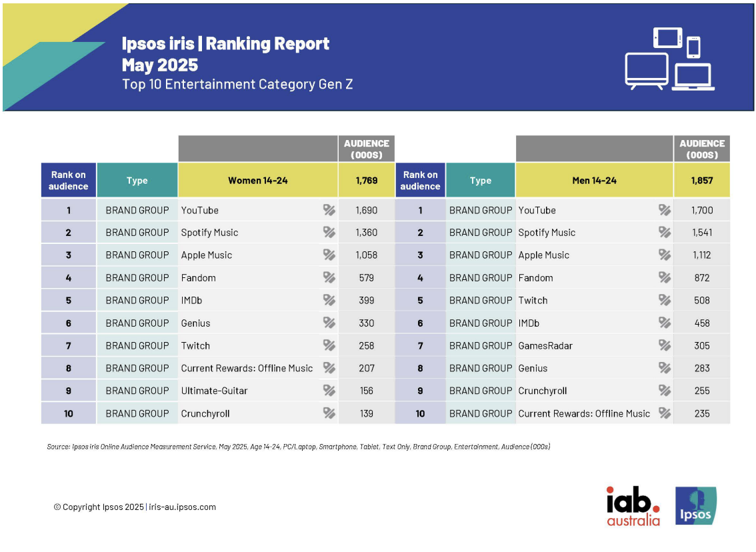Select the Men's Spotify Music audience 1,541
Viewport: 756px width, 552px height.
[702, 233]
